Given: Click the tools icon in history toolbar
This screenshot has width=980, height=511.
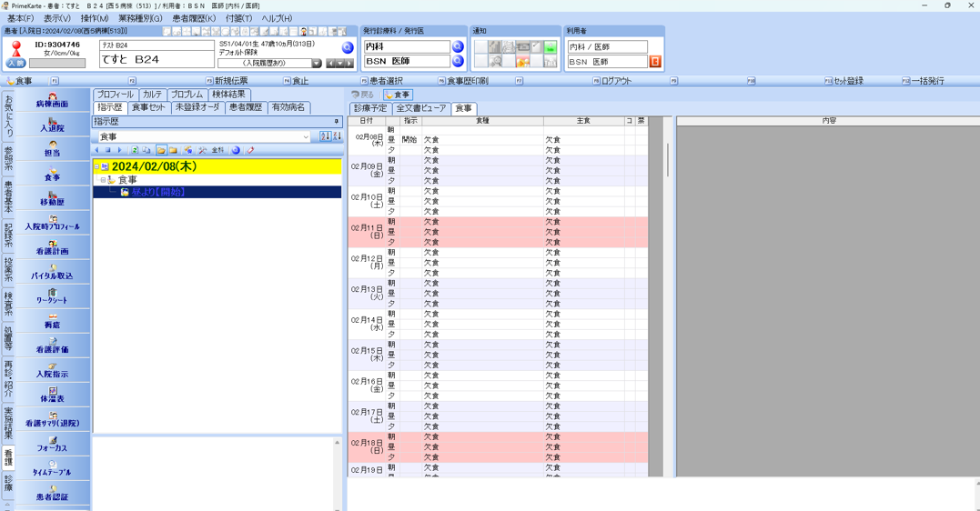Looking at the screenshot, I should [203, 150].
